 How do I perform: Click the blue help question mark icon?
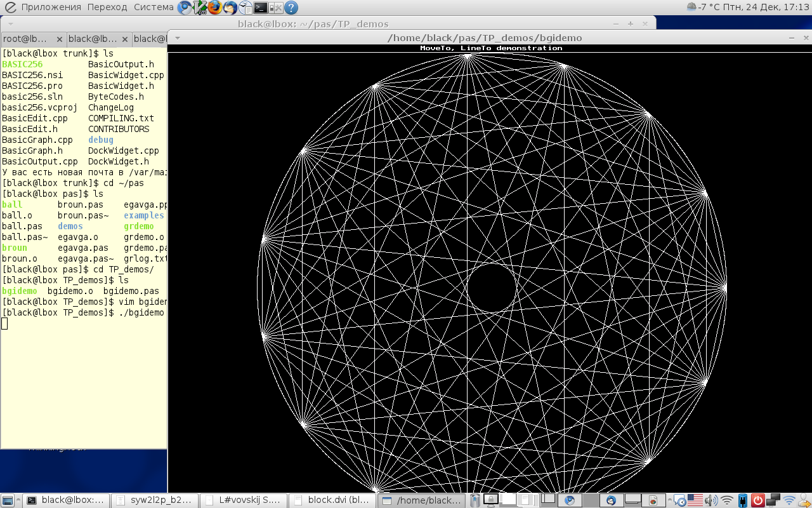(291, 8)
